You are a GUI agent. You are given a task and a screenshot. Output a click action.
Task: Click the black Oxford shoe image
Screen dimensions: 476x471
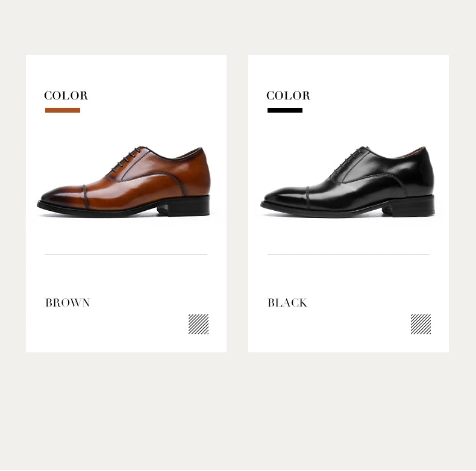[348, 181]
